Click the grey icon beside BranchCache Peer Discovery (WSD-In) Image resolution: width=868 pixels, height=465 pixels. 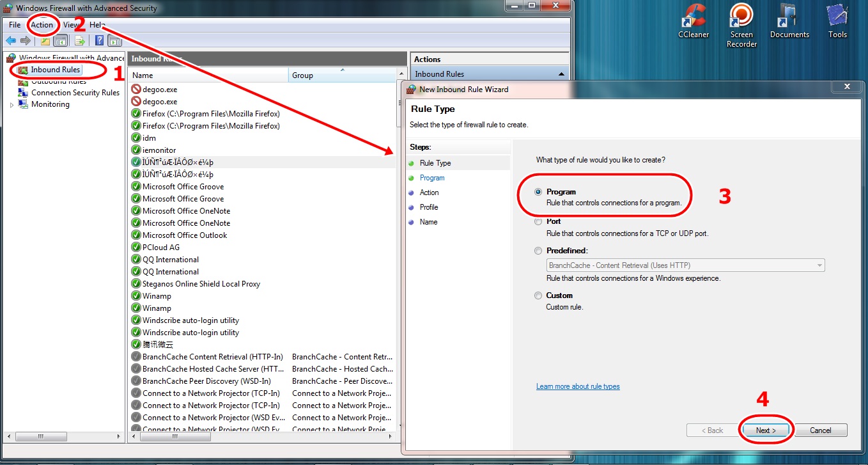click(x=136, y=381)
